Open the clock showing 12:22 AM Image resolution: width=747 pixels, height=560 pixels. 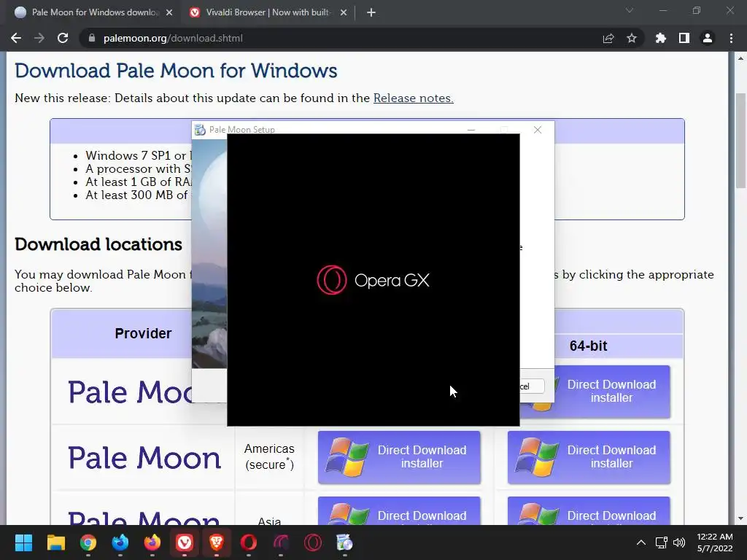pyautogui.click(x=715, y=542)
